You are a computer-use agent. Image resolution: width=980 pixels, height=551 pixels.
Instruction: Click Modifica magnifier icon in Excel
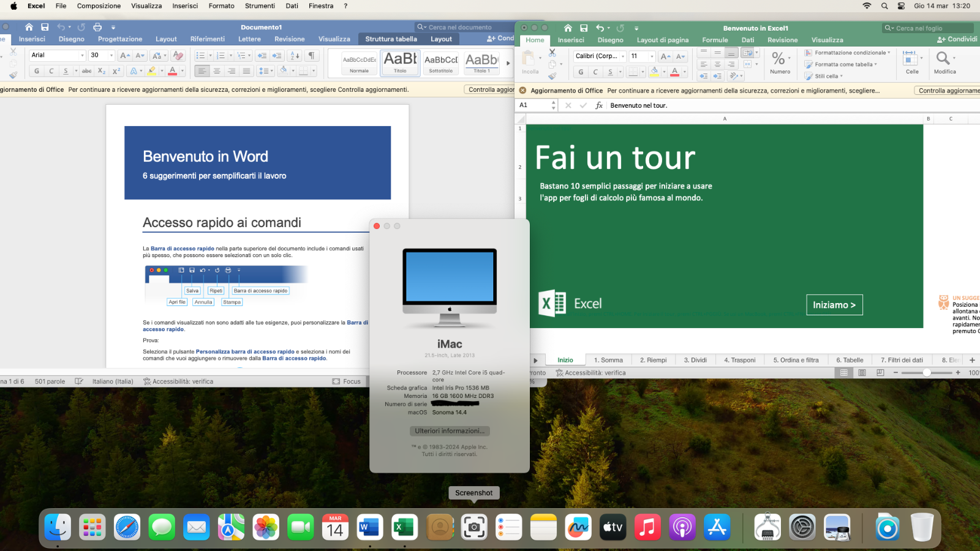(x=943, y=58)
